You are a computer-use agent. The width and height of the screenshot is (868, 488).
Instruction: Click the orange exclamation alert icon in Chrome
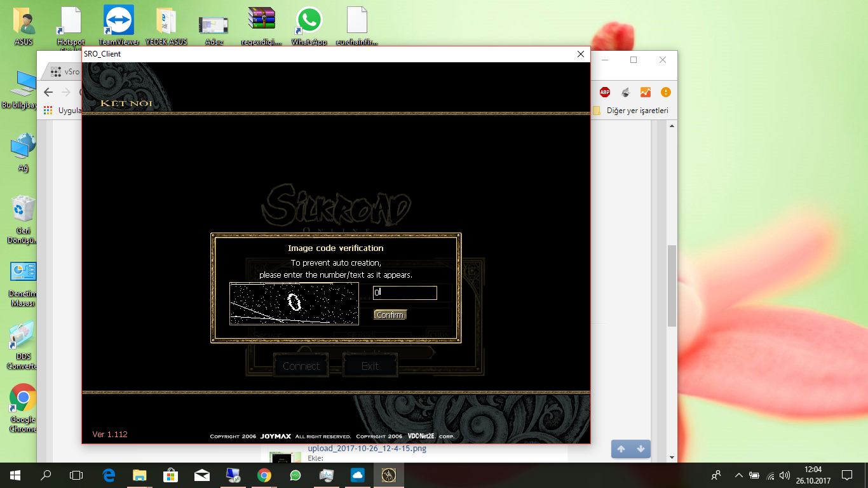coord(665,92)
